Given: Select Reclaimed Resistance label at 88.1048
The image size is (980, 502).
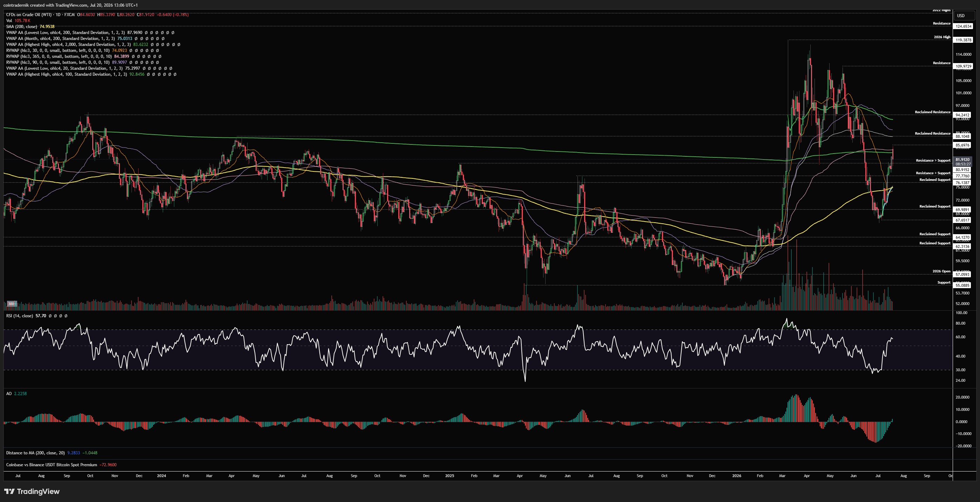Looking at the screenshot, I should [932, 133].
